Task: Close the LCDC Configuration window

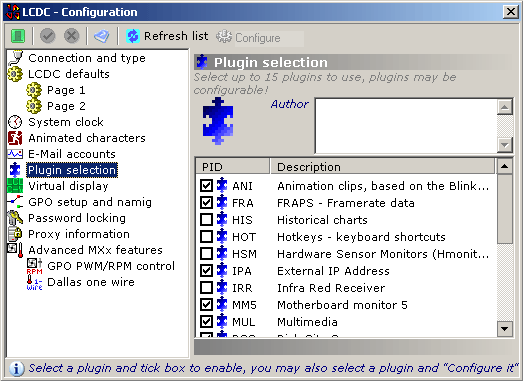Action: [x=510, y=12]
